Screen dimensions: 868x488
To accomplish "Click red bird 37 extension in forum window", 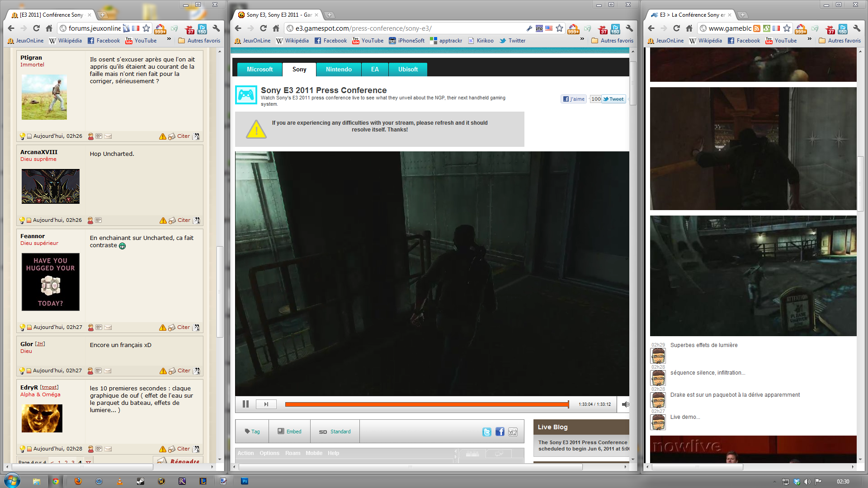I will tap(190, 29).
